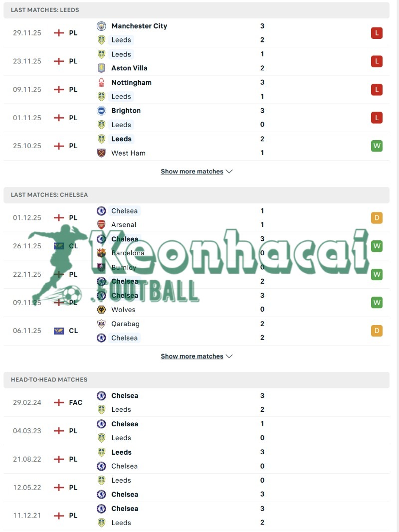Toggle the red L result badge for Manchester City match
Screen dimensions: 399x532
point(377,33)
